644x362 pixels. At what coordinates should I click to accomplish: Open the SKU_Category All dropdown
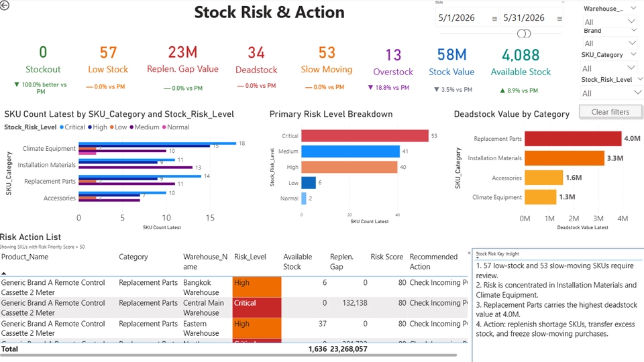click(610, 68)
